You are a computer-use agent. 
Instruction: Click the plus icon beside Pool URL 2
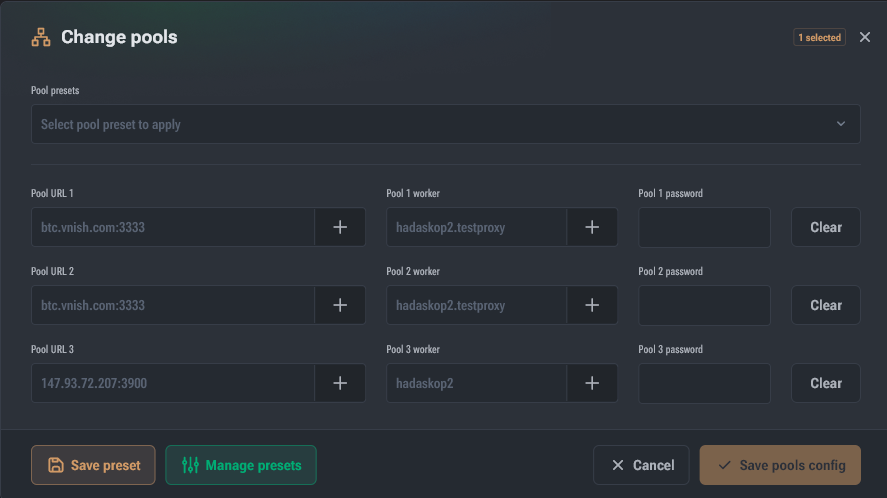[340, 305]
